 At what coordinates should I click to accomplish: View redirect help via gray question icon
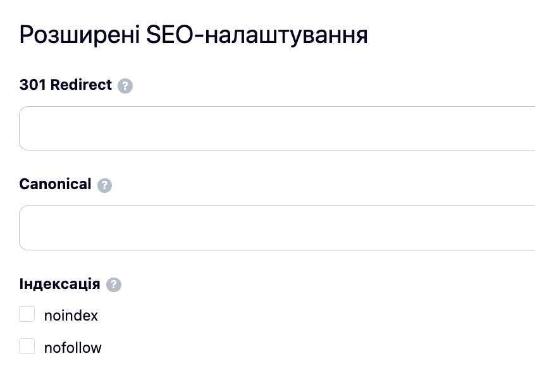[125, 85]
